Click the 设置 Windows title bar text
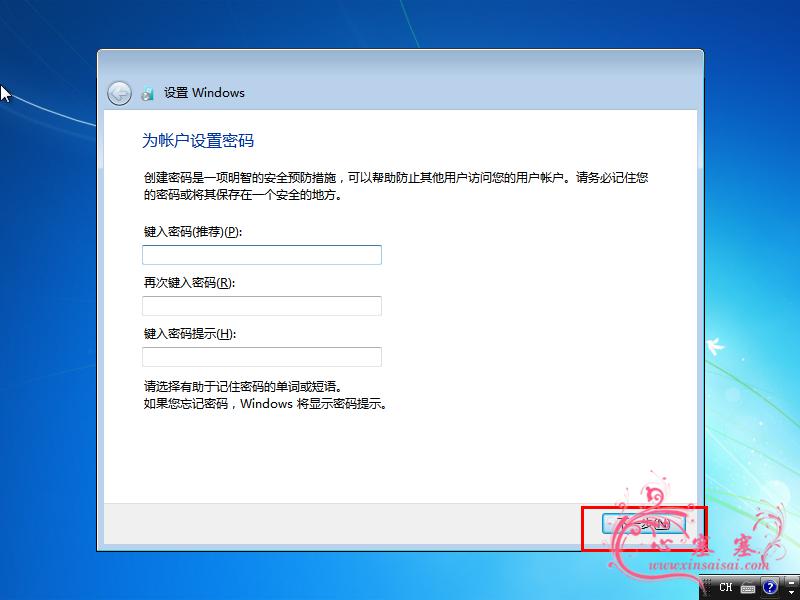 click(206, 93)
